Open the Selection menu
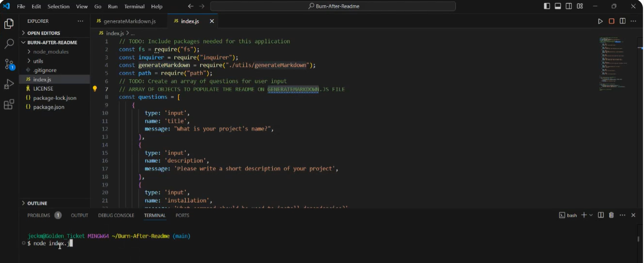This screenshot has width=644, height=263. pyautogui.click(x=58, y=6)
